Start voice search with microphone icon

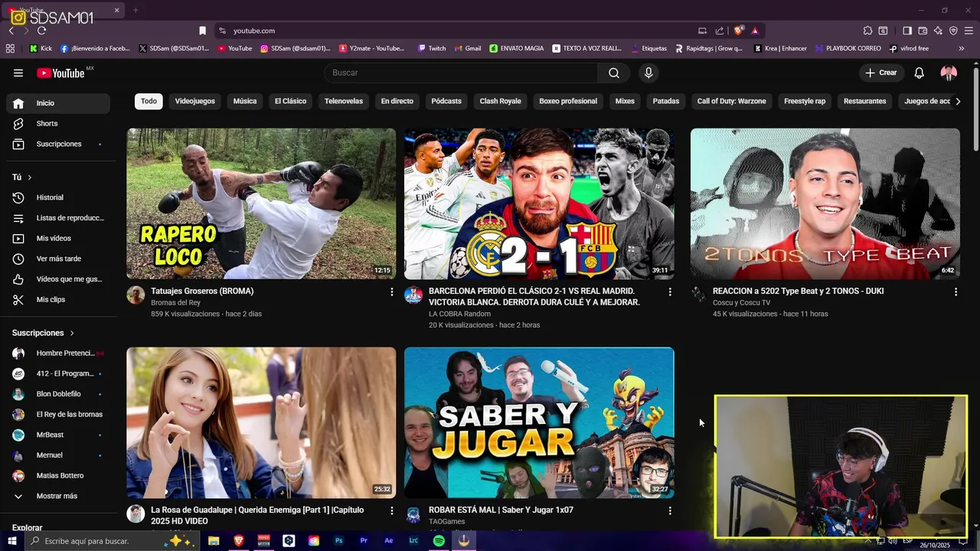648,73
